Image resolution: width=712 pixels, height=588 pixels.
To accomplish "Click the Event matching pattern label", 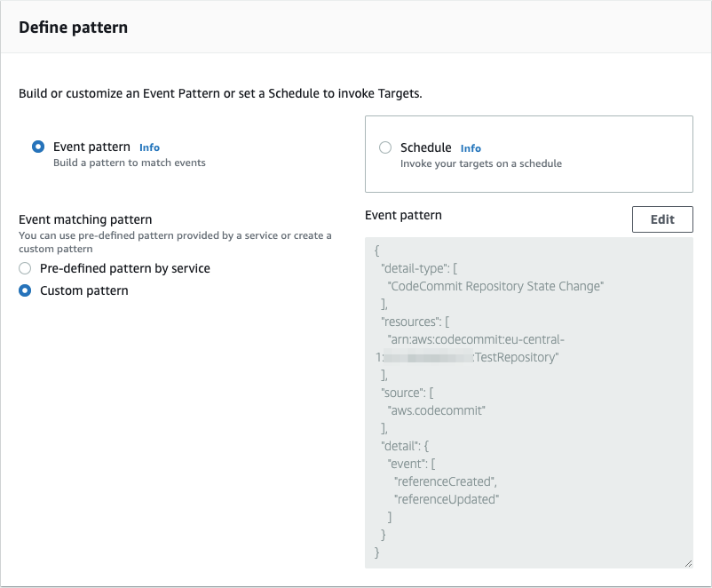I will coord(85,219).
